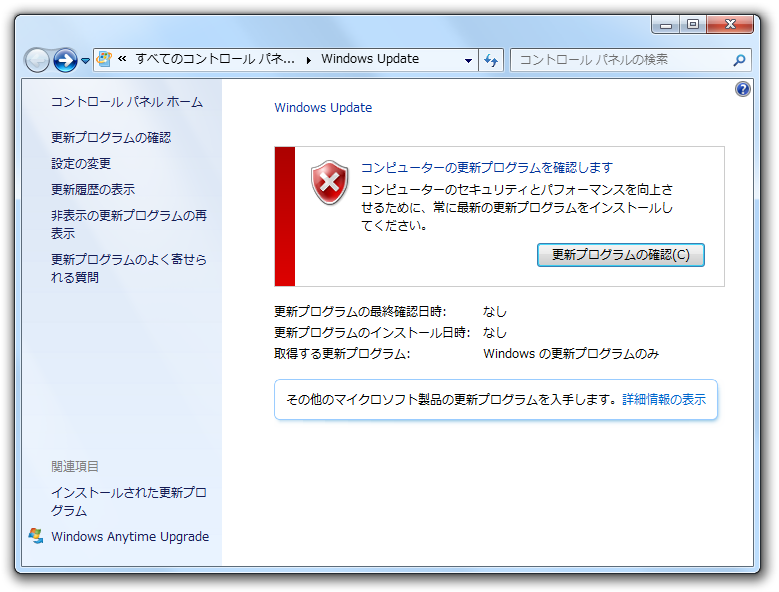779x592 pixels.
Task: Click the Windows Anytime Upgrade link
Action: [130, 536]
